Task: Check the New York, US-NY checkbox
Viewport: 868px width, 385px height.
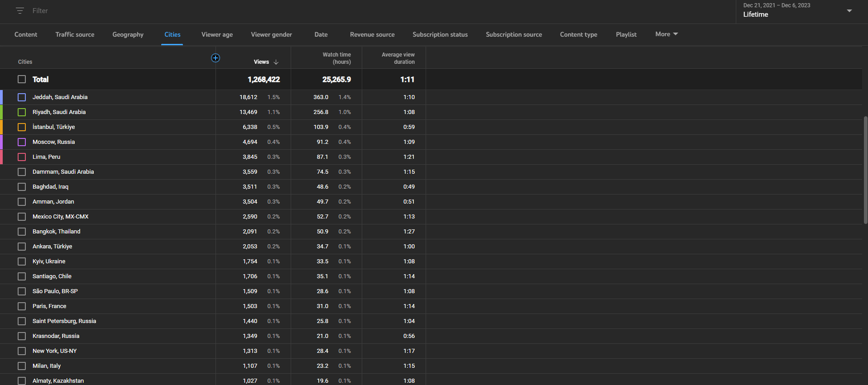Action: [22, 351]
